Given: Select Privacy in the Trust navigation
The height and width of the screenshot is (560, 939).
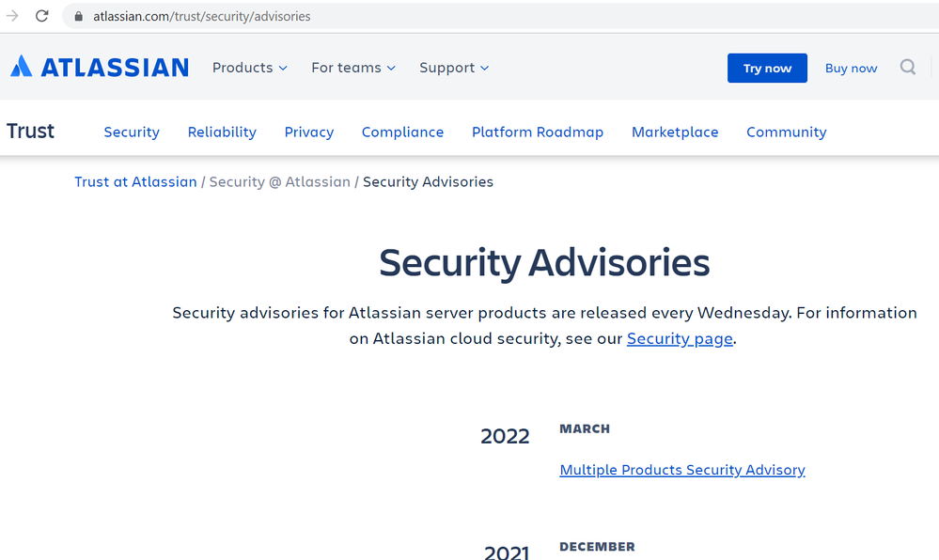Looking at the screenshot, I should (x=308, y=132).
